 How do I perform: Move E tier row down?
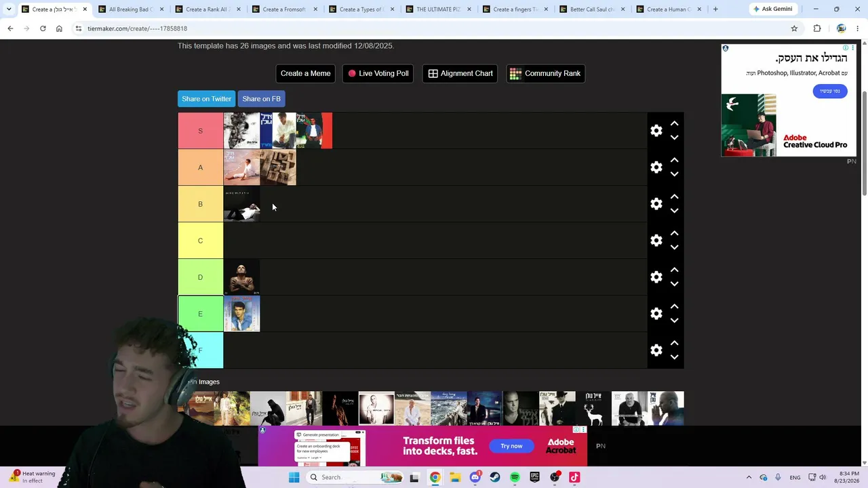(x=674, y=321)
